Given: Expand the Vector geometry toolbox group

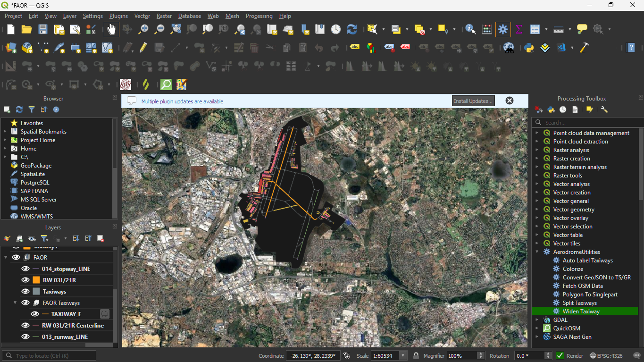Looking at the screenshot, I should pos(537,210).
